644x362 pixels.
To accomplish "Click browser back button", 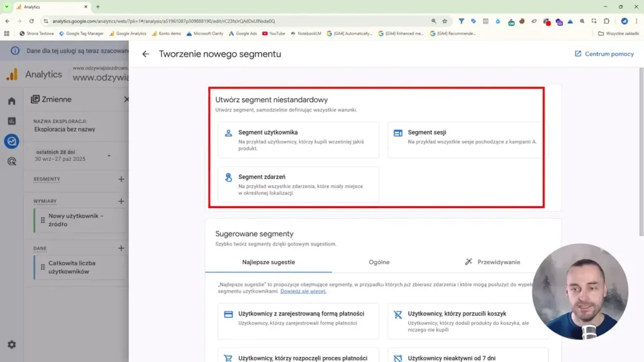I will [x=8, y=21].
